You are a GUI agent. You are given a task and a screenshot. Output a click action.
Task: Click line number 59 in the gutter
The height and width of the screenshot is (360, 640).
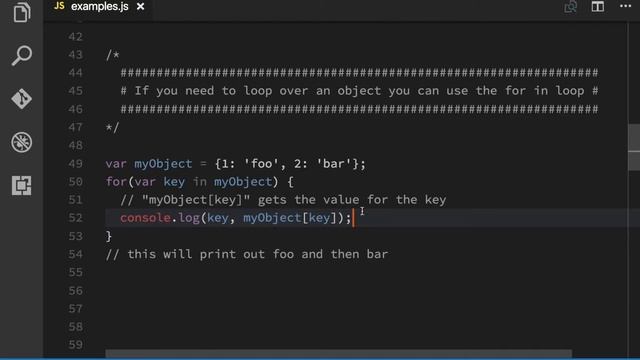tap(76, 345)
